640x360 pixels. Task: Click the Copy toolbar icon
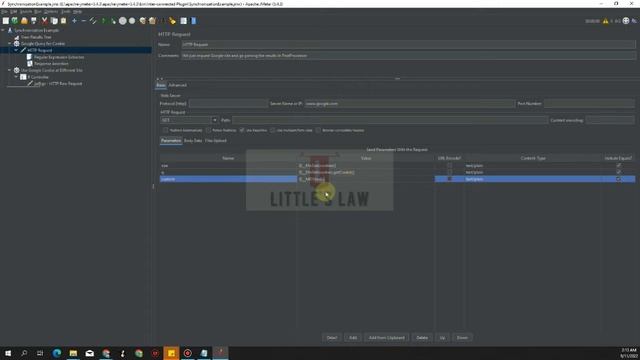tap(54, 21)
